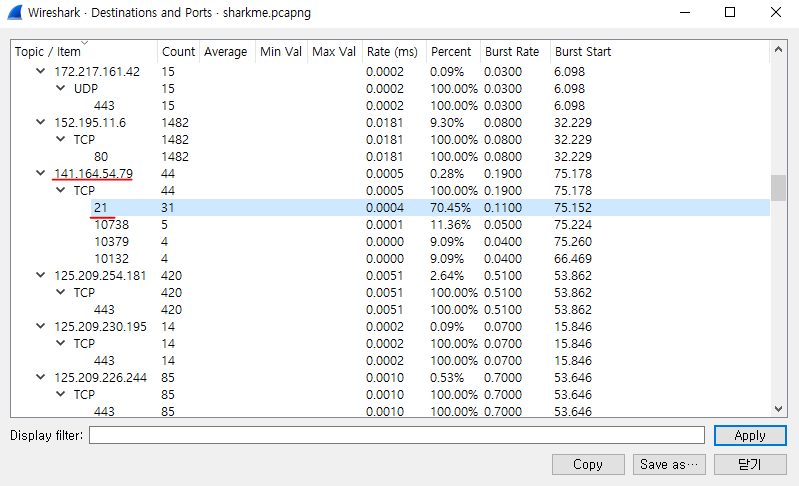Collapse the TCP node under 125.209.230.195
Image resolution: width=799 pixels, height=486 pixels.
60,343
